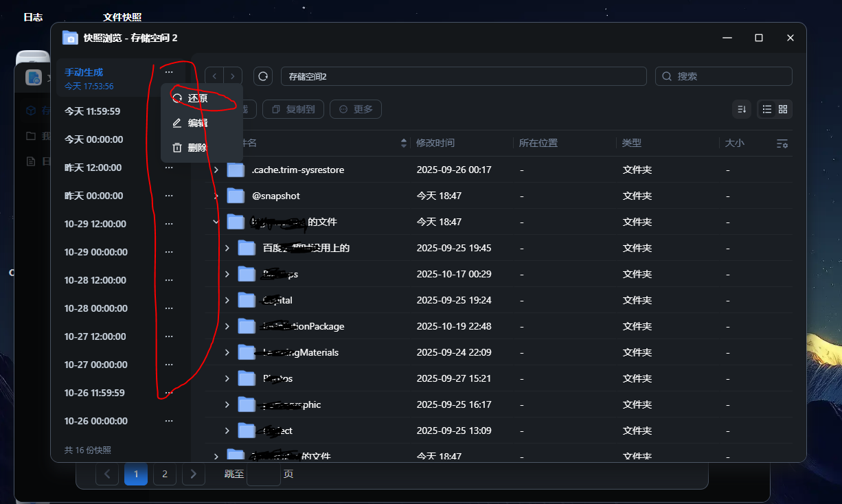Image resolution: width=842 pixels, height=504 pixels.
Task: Close the 快照浏览 window
Action: pos(790,38)
